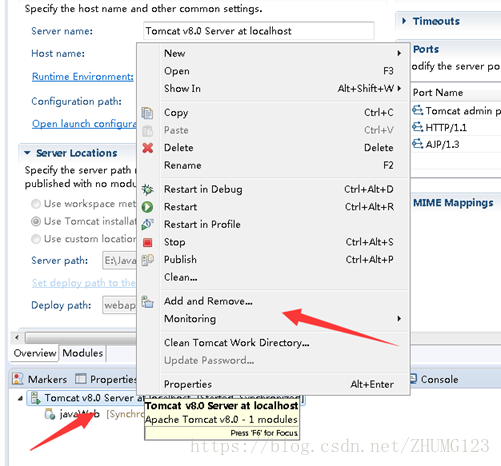
Task: Click the Restart in Profile icon
Action: [x=147, y=224]
